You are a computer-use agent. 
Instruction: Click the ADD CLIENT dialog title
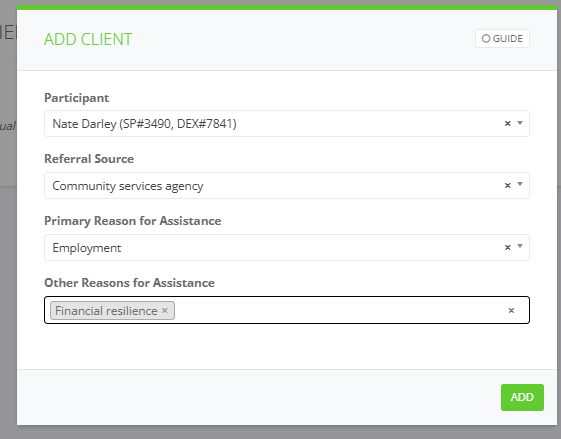[88, 39]
